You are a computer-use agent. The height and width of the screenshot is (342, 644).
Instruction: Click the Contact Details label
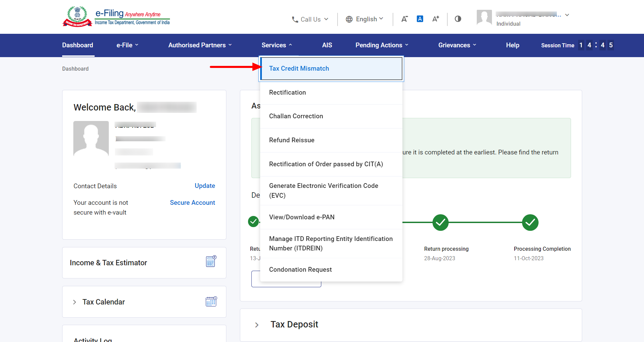pos(95,186)
